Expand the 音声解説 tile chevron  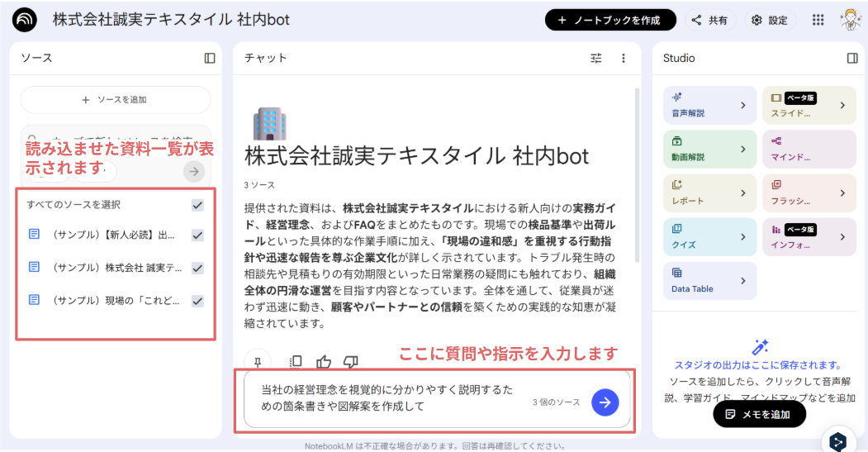pyautogui.click(x=743, y=105)
